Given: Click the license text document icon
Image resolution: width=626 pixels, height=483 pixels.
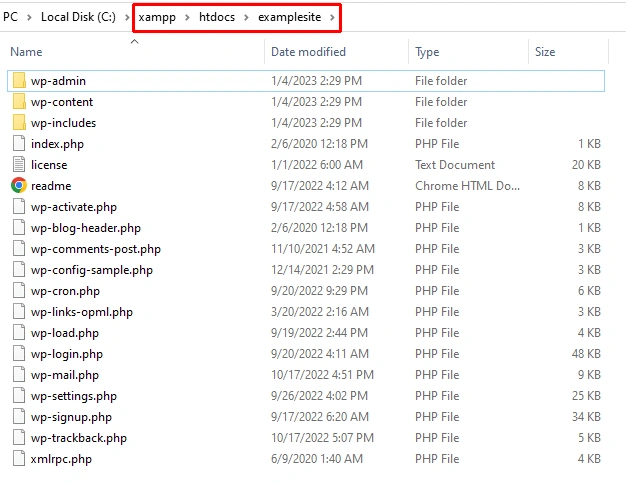Looking at the screenshot, I should point(19,164).
